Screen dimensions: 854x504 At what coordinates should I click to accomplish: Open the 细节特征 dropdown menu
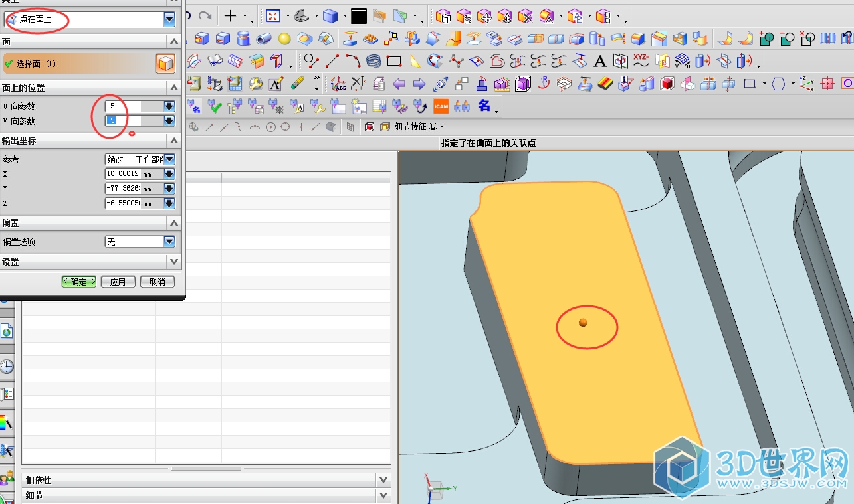[419, 127]
